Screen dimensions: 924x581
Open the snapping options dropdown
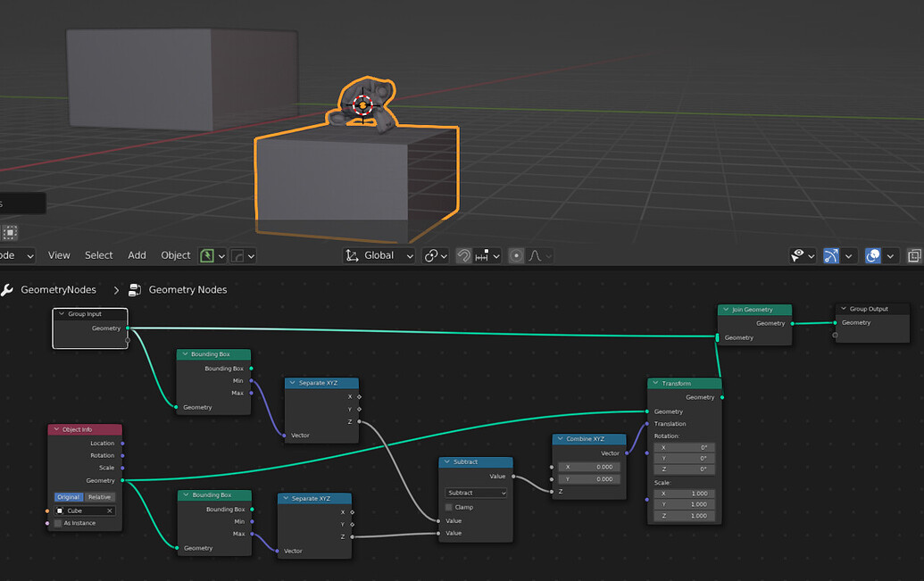tap(488, 256)
